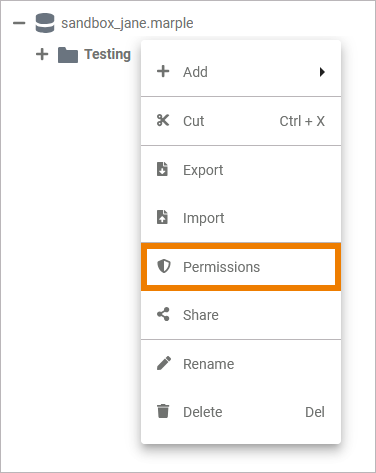This screenshot has height=473, width=376.
Task: Choose Permissions from the context menu
Action: pyautogui.click(x=241, y=267)
